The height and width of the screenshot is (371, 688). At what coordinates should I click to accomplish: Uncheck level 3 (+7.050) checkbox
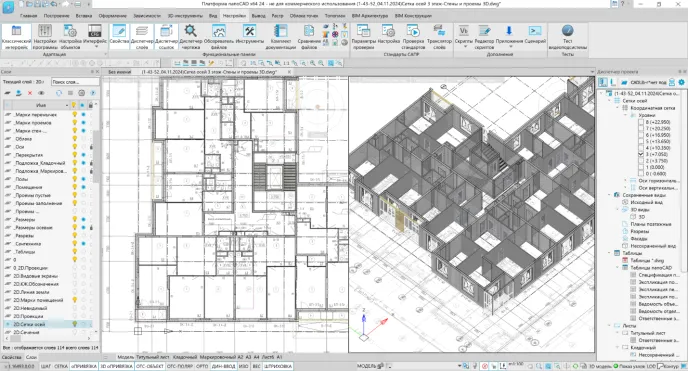[x=641, y=154]
